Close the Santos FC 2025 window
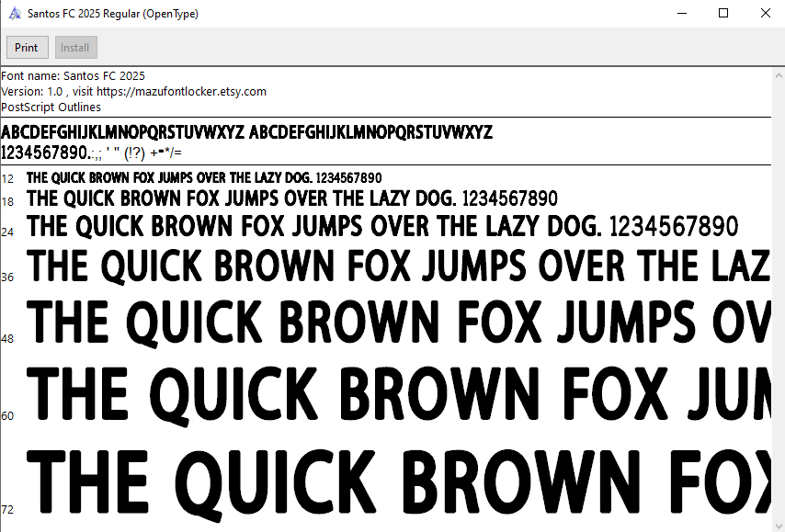Screen dimensions: 785x532 pos(765,14)
